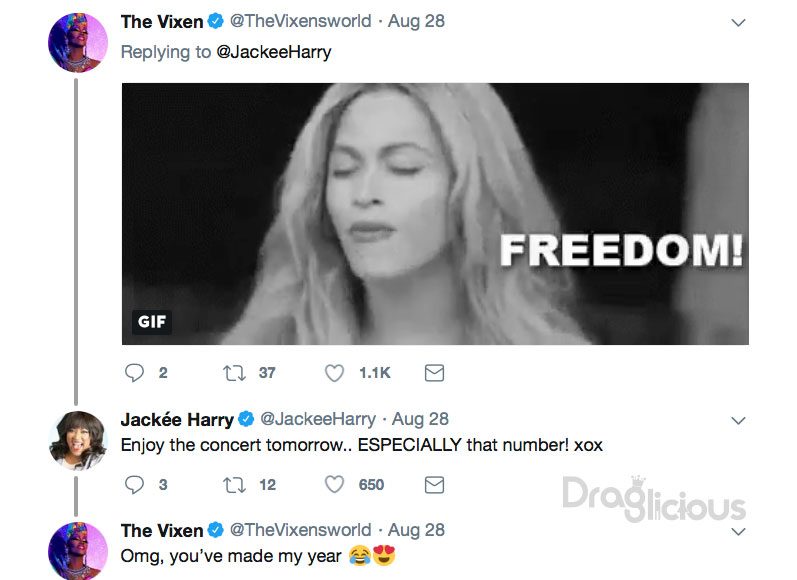Screen dimensions: 797x580
Task: Retweet Jackée Harry's concert tweet
Action: (x=234, y=484)
